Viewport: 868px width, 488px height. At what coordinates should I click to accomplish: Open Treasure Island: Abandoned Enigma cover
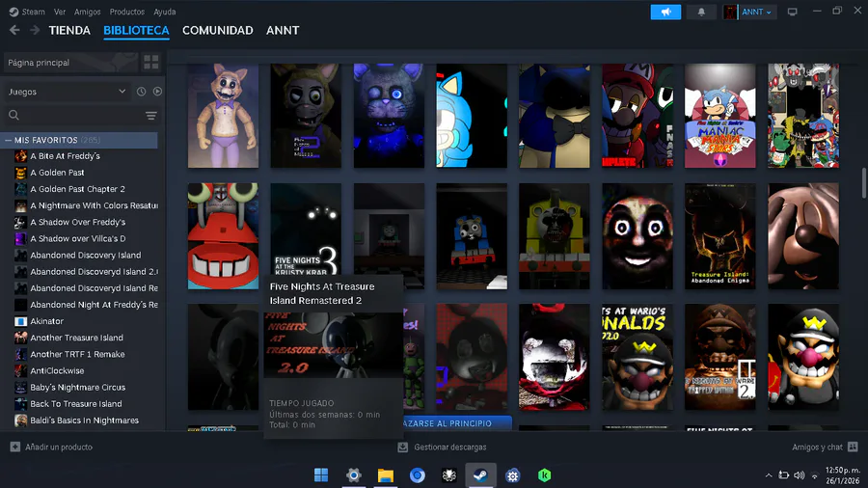pyautogui.click(x=719, y=236)
